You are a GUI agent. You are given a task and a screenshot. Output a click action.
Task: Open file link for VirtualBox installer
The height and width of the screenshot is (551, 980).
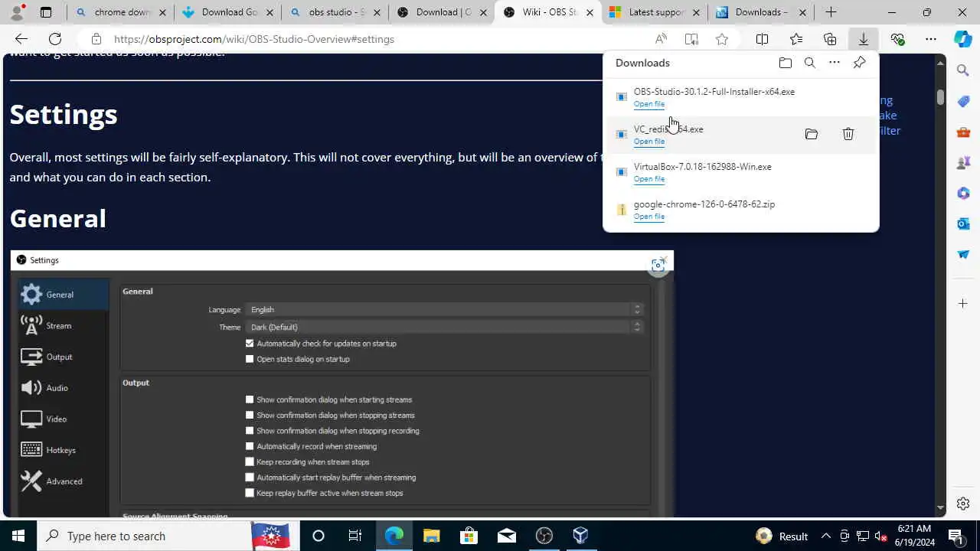pyautogui.click(x=648, y=179)
